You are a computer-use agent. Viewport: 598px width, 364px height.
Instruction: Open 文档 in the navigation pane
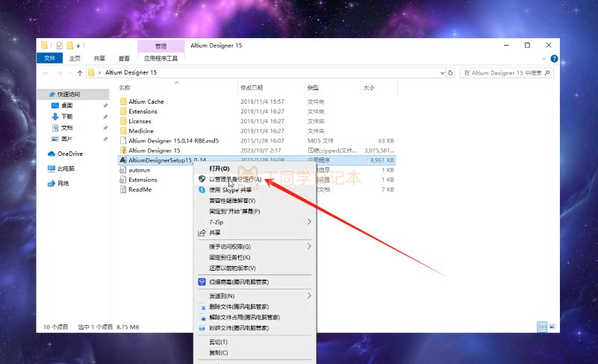[66, 128]
